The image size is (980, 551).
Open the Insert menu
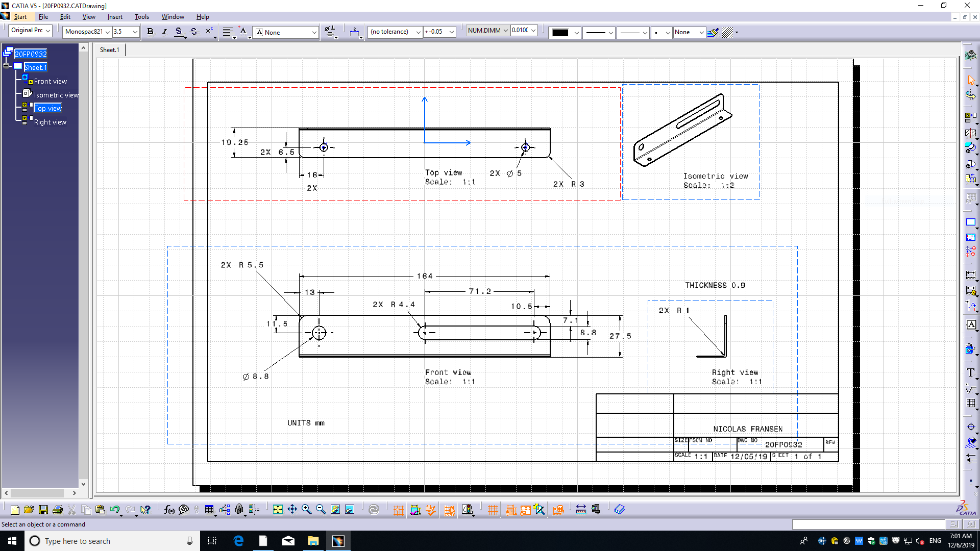click(115, 17)
